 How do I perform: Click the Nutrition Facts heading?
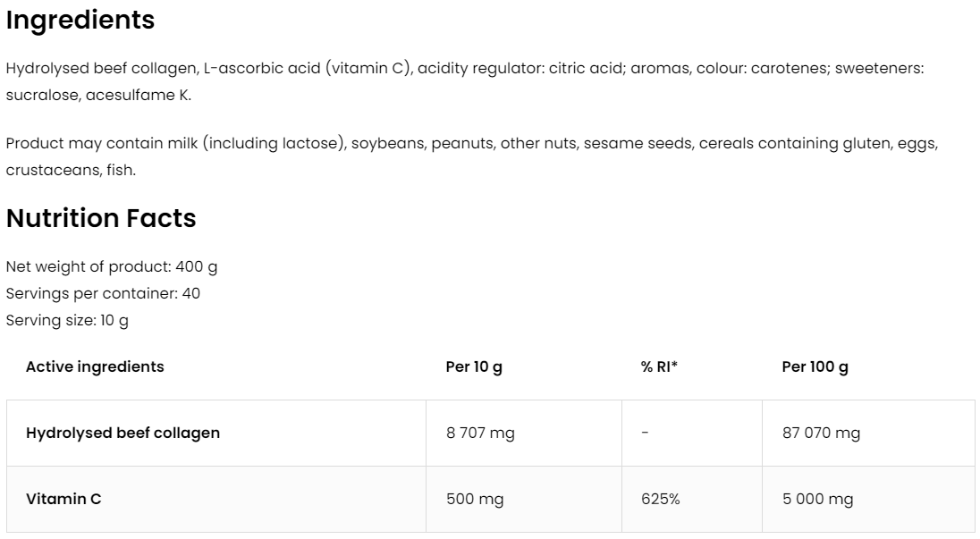point(101,218)
